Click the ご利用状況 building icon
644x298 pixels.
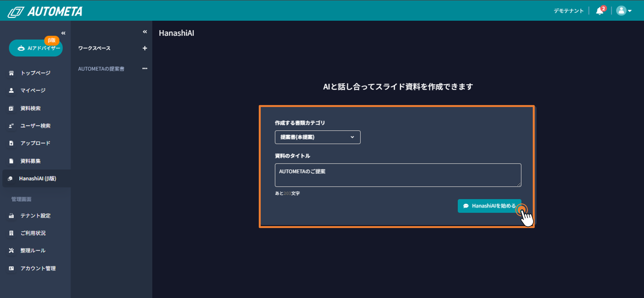11,233
